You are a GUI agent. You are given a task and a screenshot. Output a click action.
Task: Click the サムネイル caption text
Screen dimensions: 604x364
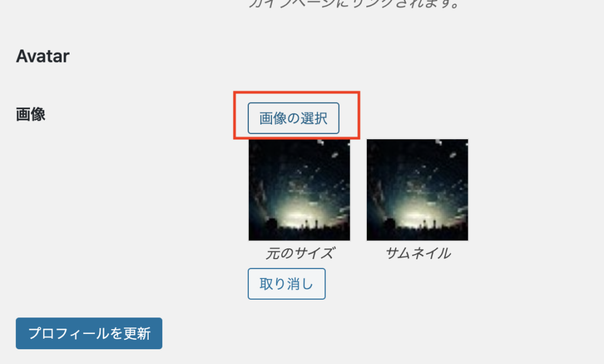[x=418, y=254]
